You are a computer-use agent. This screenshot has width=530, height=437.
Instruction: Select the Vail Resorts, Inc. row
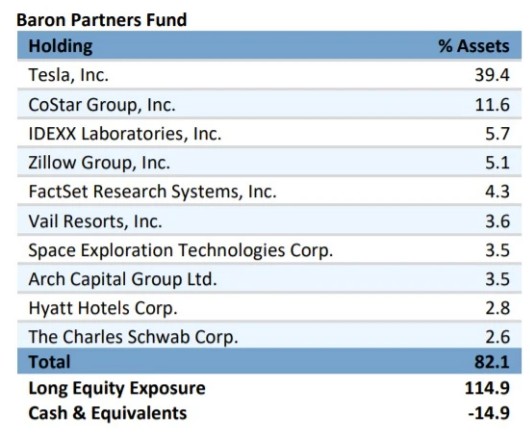point(269,221)
